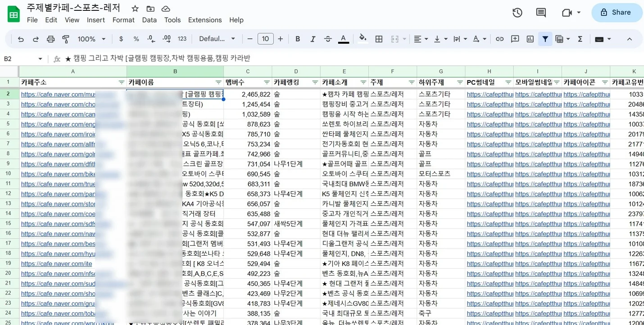644x325 pixels.
Task: Open the View menu
Action: coord(72,20)
